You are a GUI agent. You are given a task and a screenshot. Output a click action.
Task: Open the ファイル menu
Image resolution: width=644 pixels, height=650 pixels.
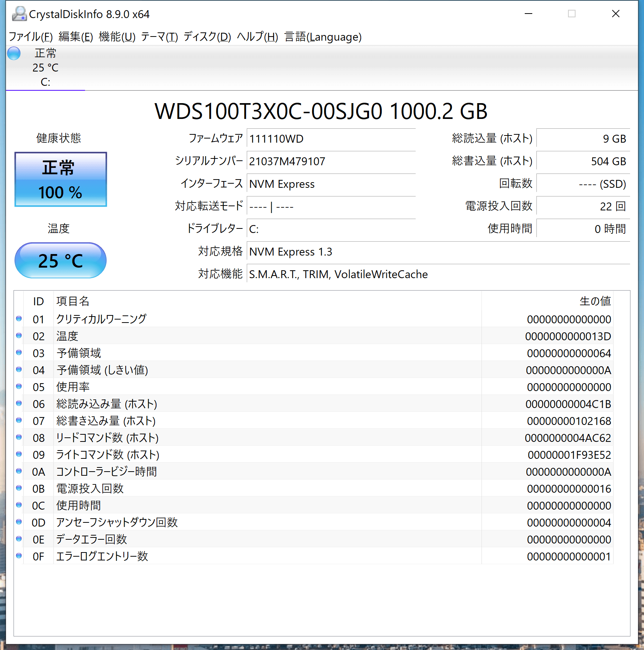pyautogui.click(x=30, y=37)
